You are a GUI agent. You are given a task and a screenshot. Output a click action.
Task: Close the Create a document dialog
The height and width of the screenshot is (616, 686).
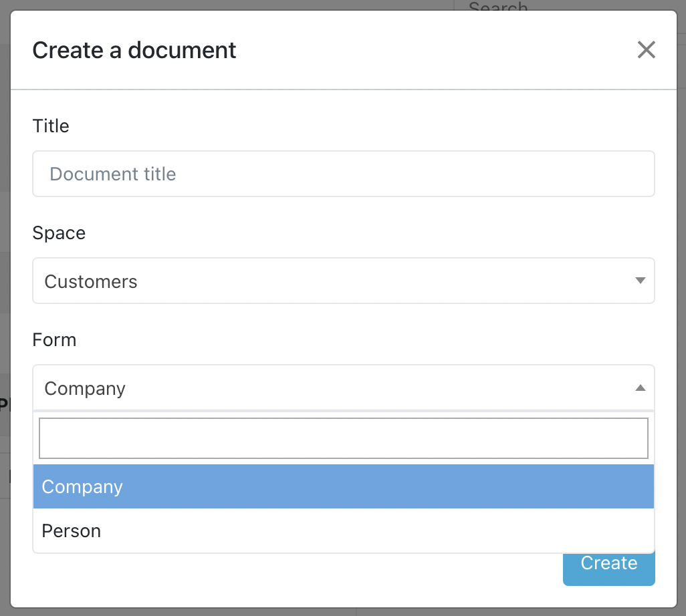(x=646, y=49)
